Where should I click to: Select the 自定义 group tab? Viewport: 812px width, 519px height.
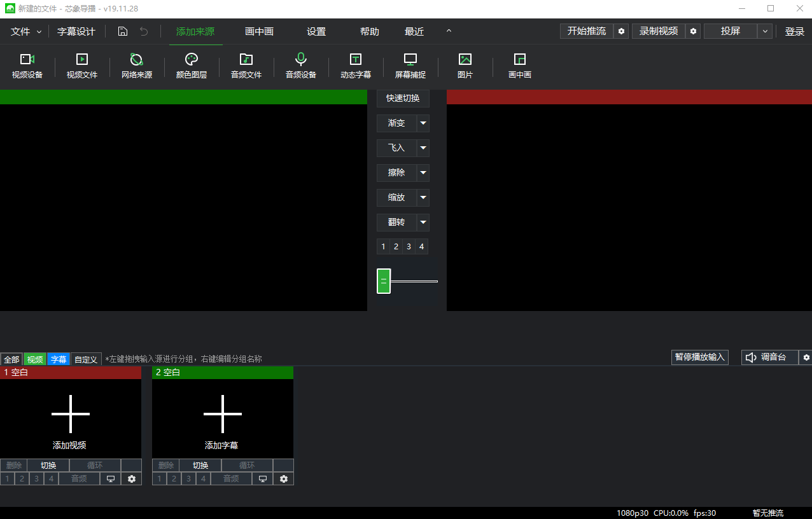click(86, 359)
